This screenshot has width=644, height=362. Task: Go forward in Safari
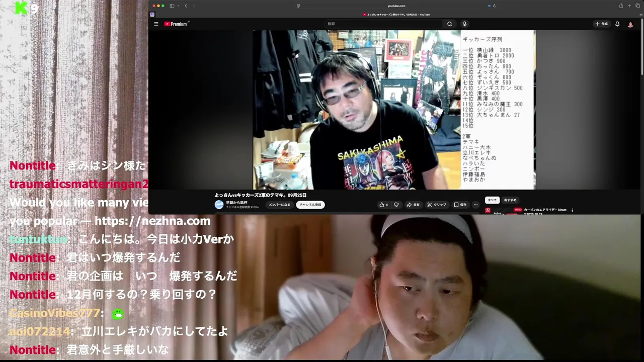point(194,6)
